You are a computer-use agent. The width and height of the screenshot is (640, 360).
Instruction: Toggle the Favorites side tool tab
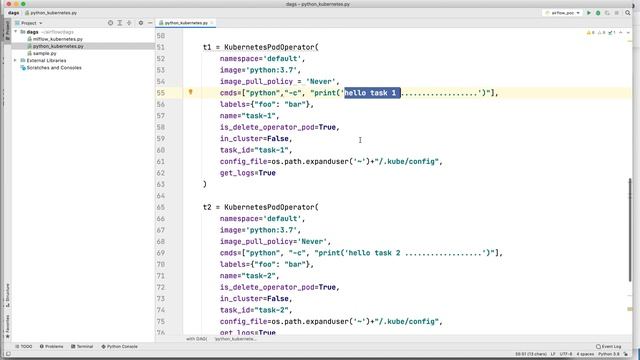click(x=7, y=327)
